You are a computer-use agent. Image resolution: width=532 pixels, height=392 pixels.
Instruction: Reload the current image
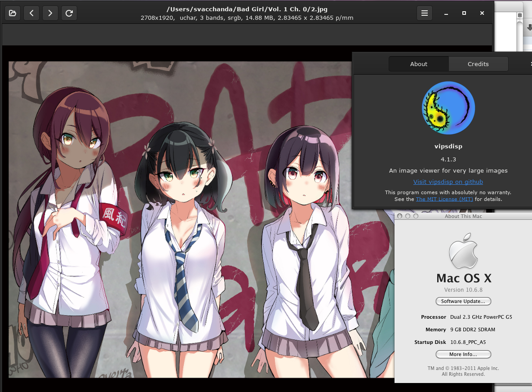click(69, 13)
